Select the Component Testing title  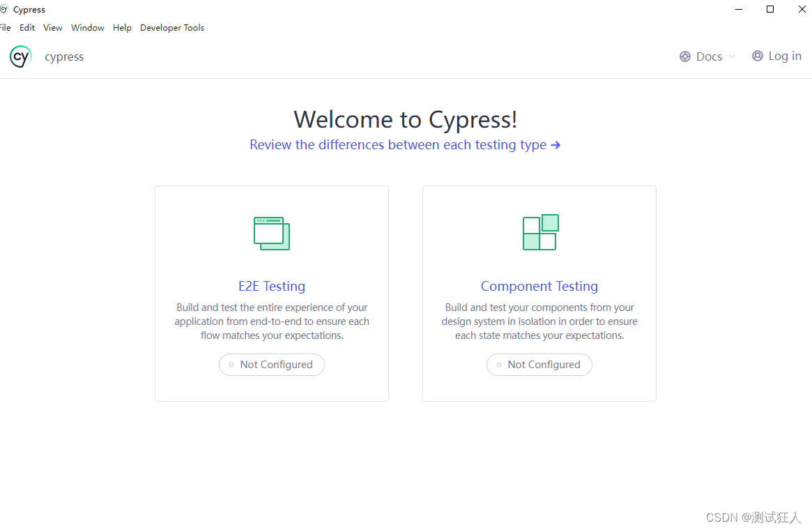539,286
